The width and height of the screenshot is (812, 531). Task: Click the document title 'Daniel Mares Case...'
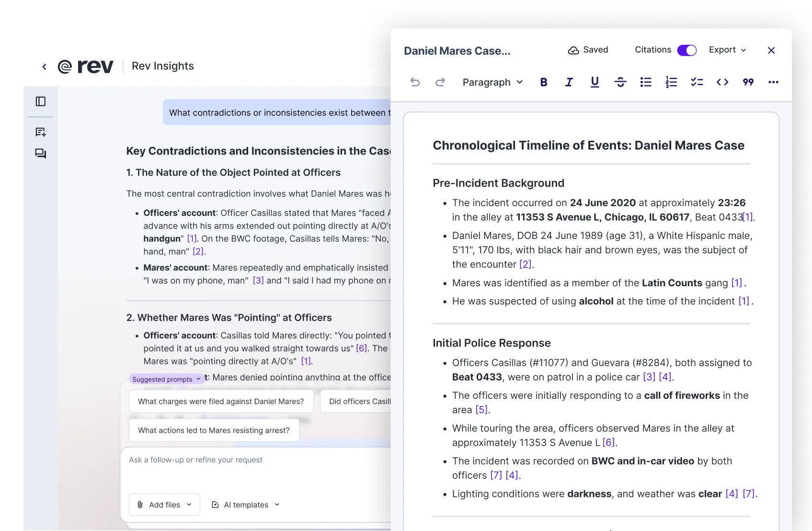(x=457, y=51)
